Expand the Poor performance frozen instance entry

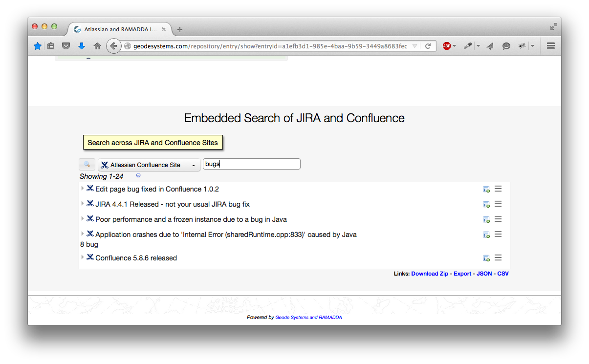(83, 218)
